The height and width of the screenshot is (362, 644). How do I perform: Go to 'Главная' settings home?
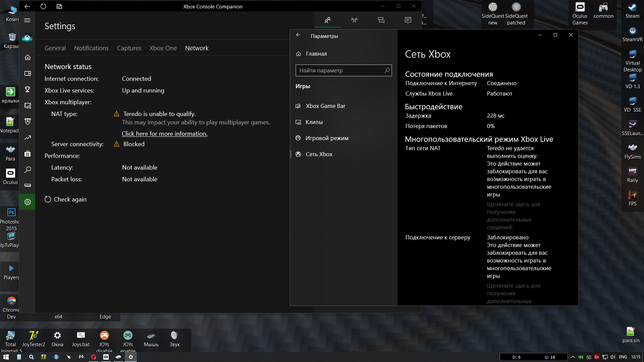[316, 54]
